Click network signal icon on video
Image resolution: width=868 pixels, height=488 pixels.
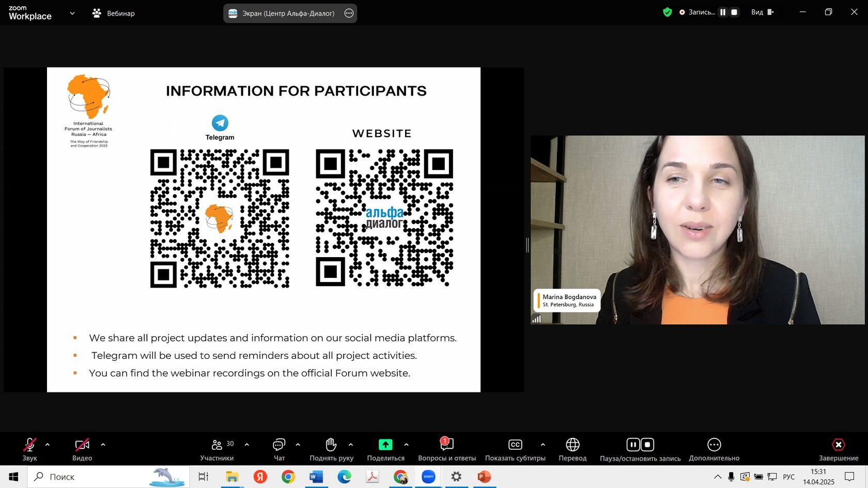click(x=537, y=319)
